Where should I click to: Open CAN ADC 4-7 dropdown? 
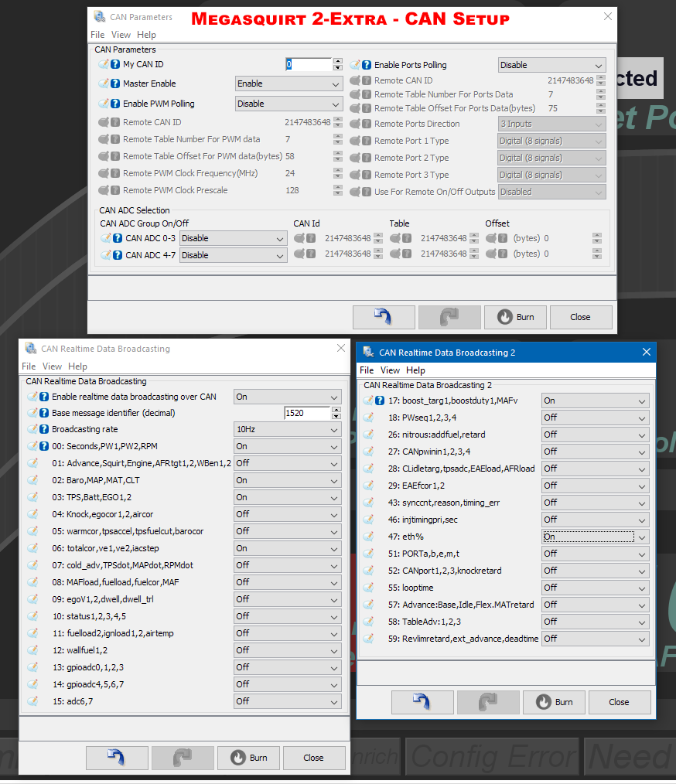(x=234, y=255)
